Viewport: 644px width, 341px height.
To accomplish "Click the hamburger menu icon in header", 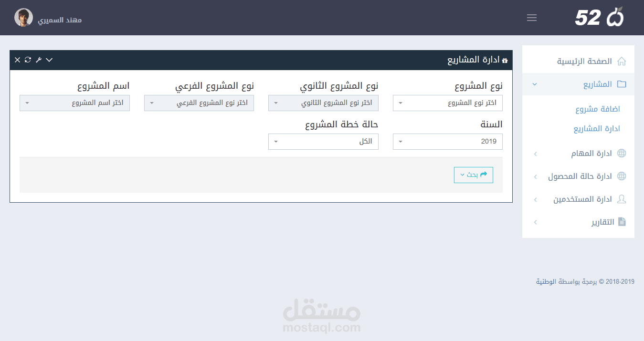I will coord(532,18).
